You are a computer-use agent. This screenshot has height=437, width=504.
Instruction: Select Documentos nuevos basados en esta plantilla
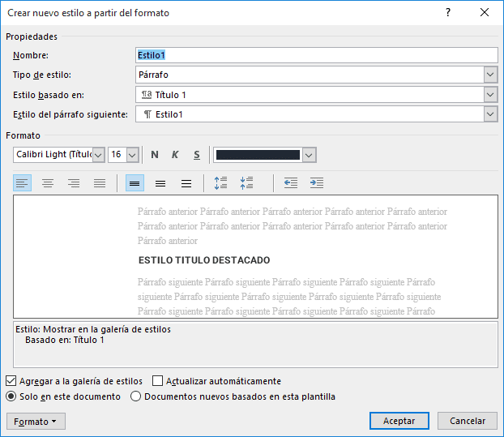coord(137,396)
